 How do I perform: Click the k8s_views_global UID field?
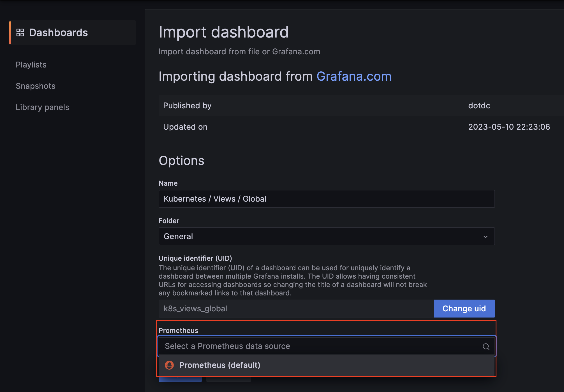[x=296, y=309]
